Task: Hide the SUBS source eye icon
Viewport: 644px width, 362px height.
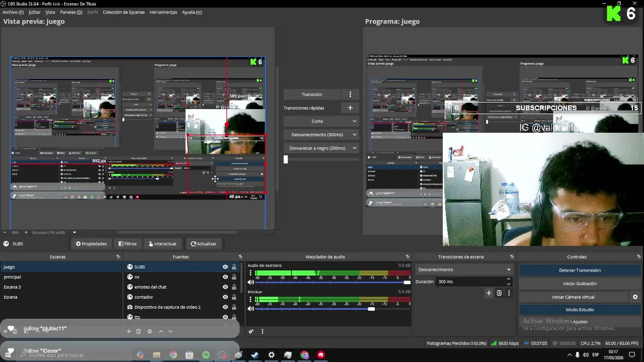Action: 225,267
